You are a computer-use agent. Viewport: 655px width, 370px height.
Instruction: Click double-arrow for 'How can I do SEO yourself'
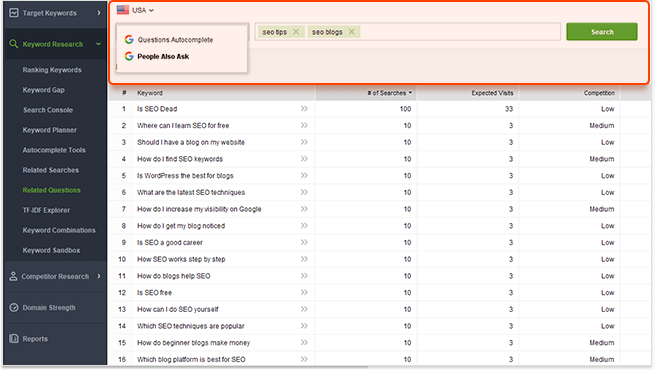click(304, 309)
